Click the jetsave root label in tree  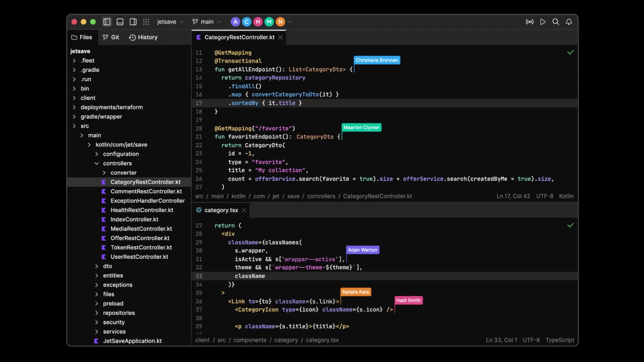(80, 51)
